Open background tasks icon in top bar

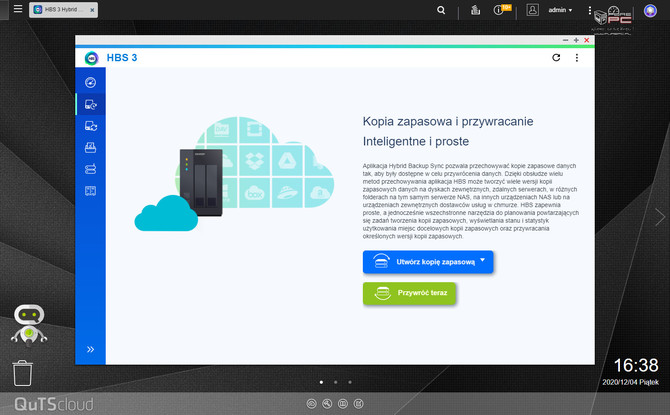pyautogui.click(x=475, y=10)
